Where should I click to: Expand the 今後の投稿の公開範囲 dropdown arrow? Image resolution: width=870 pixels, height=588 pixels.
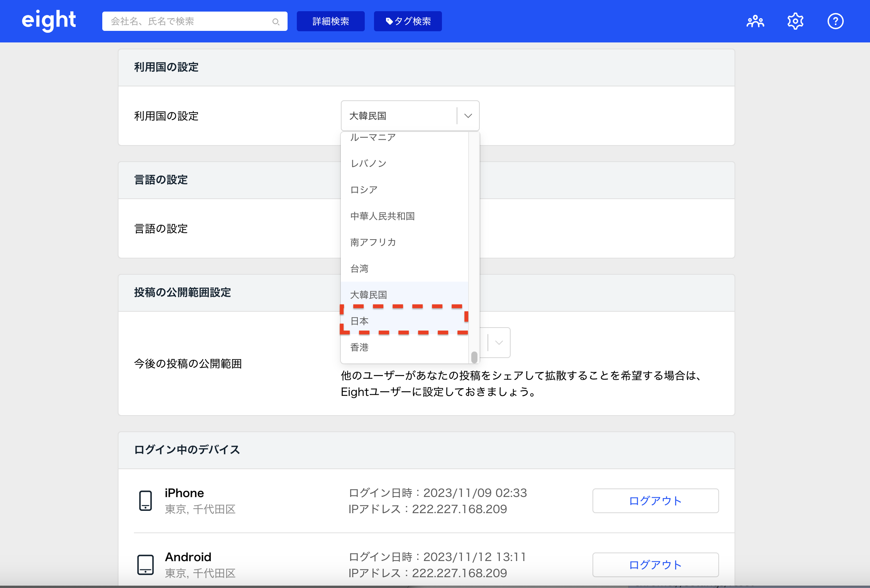pos(499,343)
